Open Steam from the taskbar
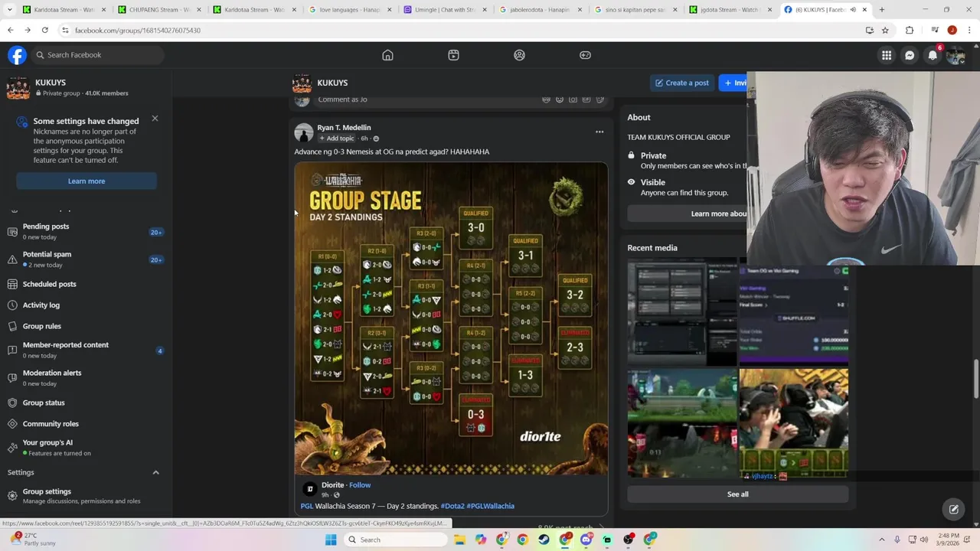Screen dimensions: 980x551 [543, 540]
